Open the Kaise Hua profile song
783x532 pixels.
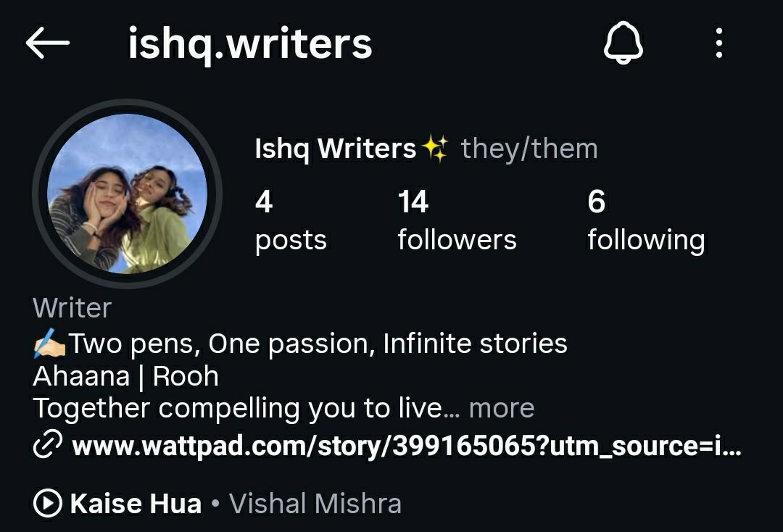(136, 503)
